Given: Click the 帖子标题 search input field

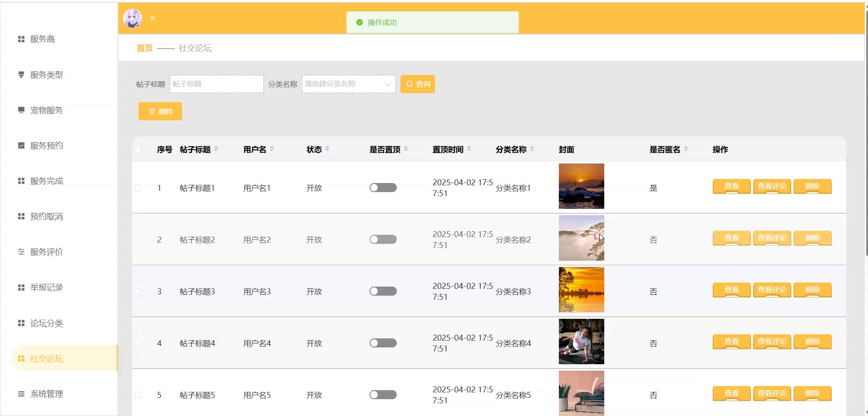Looking at the screenshot, I should 217,84.
